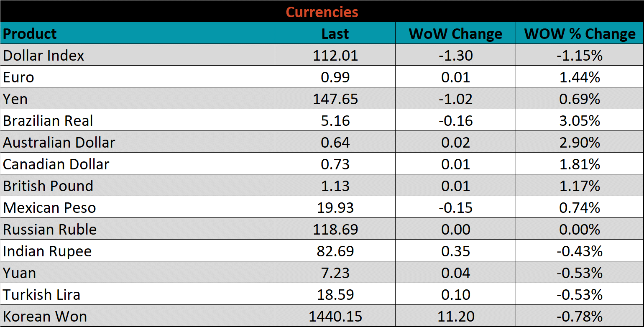644x327 pixels.
Task: Click the Mexican Peso row label
Action: click(49, 207)
